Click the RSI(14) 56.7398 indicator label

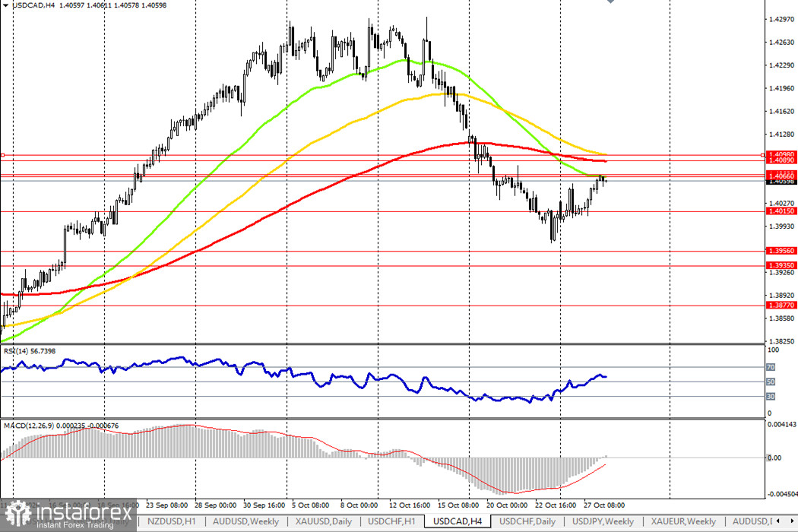pos(30,351)
